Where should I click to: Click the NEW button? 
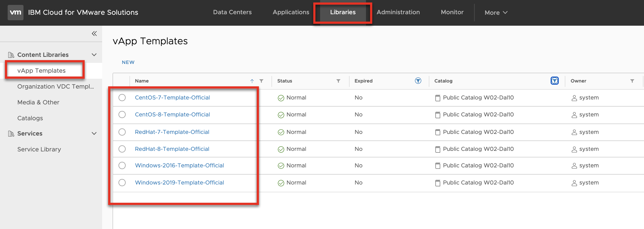point(128,62)
